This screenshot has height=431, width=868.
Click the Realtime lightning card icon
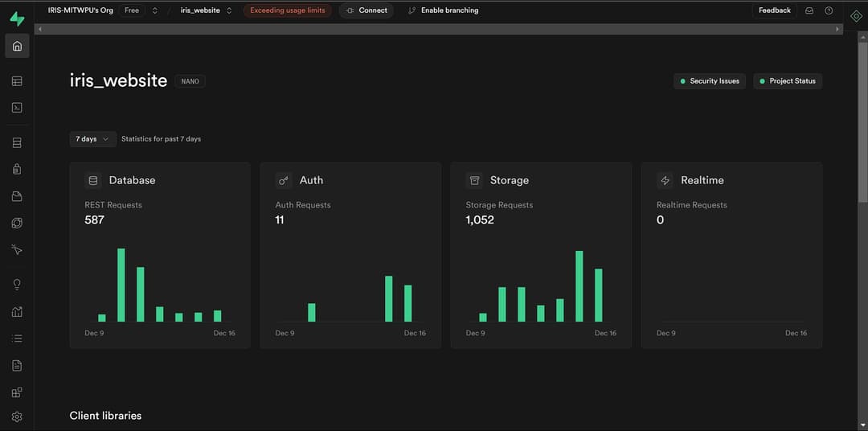665,180
